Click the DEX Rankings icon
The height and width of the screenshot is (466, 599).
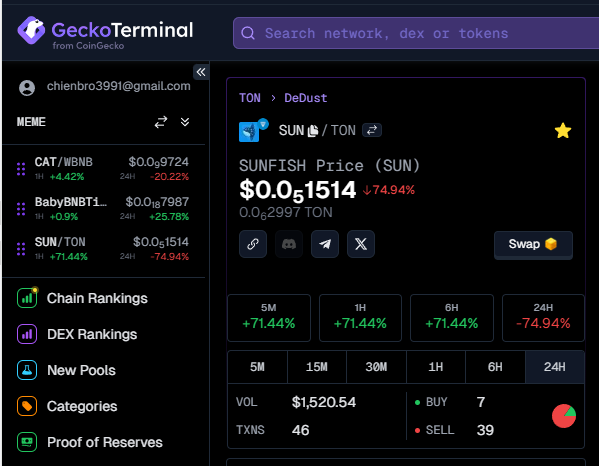tap(27, 334)
